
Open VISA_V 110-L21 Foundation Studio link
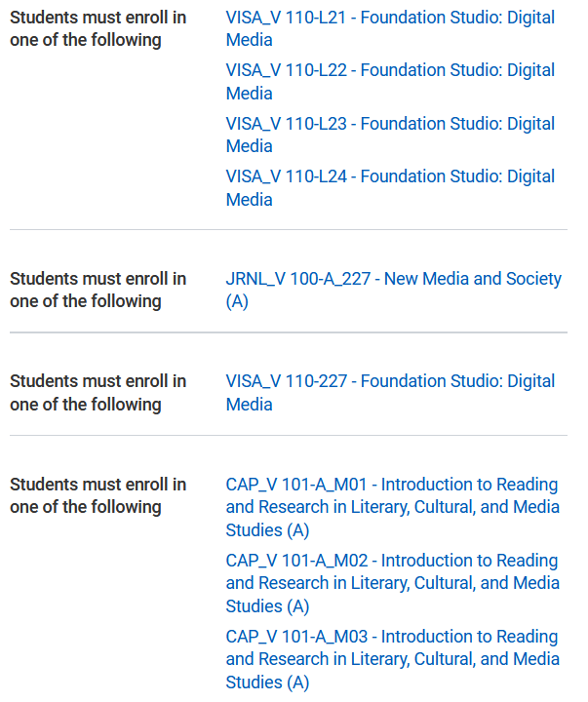[390, 28]
